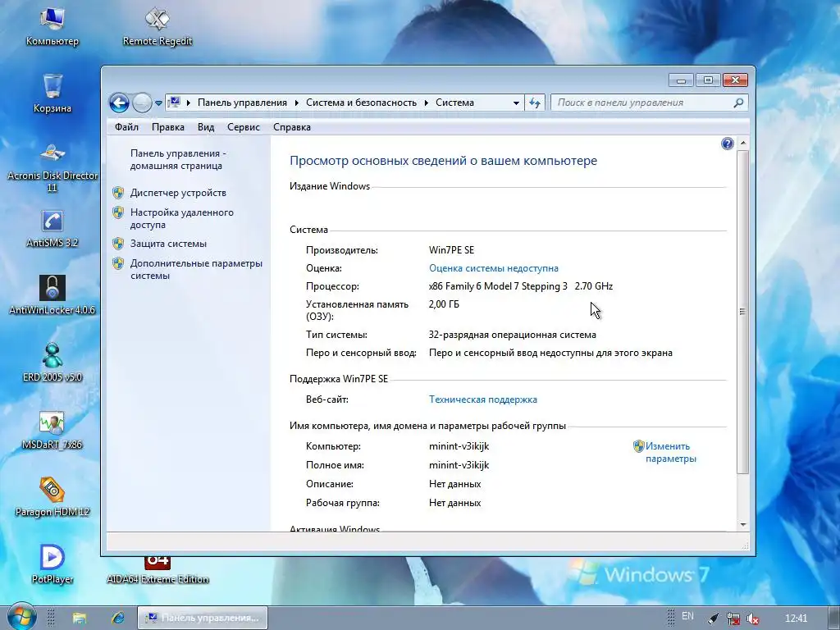Open Диспетчер устройств link
The image size is (840, 630).
coord(178,193)
